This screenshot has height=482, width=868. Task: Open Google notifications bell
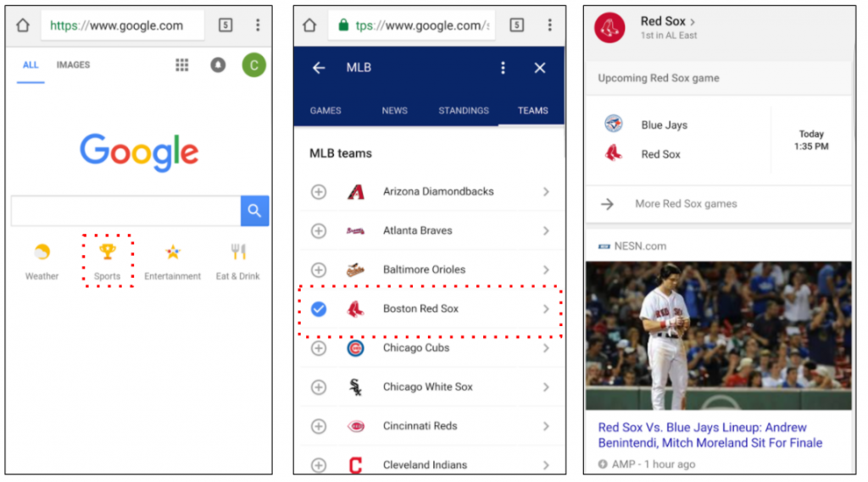point(218,64)
